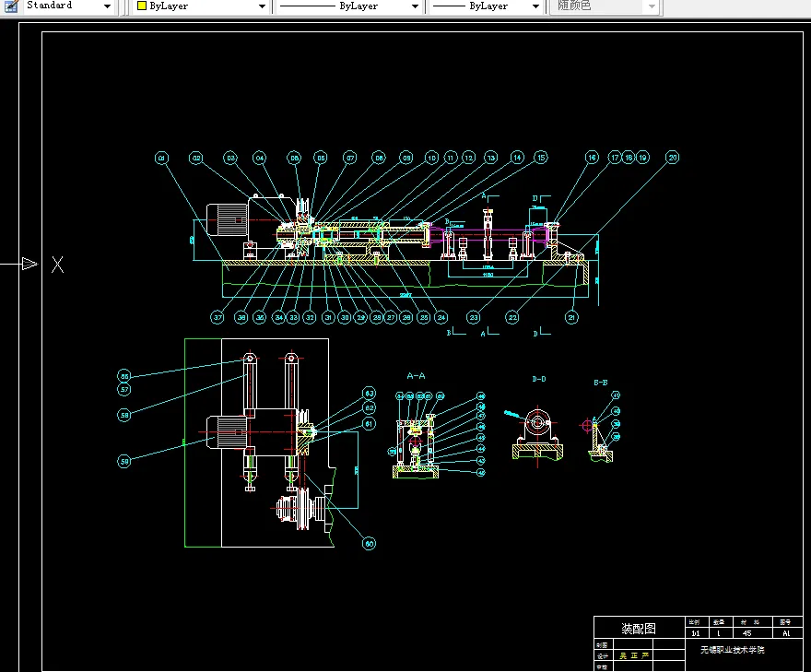This screenshot has height=672, width=811.
Task: Select part balloon 13
Action: click(x=491, y=158)
